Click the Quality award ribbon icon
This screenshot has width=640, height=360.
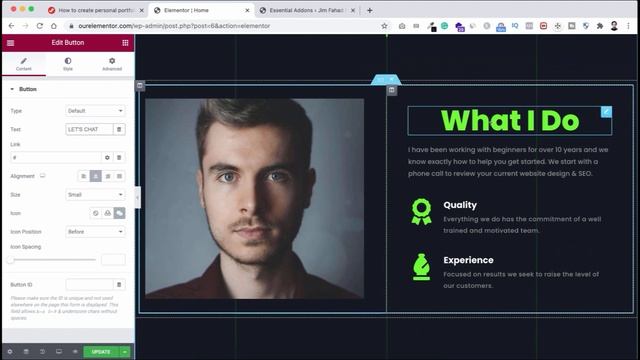(421, 211)
